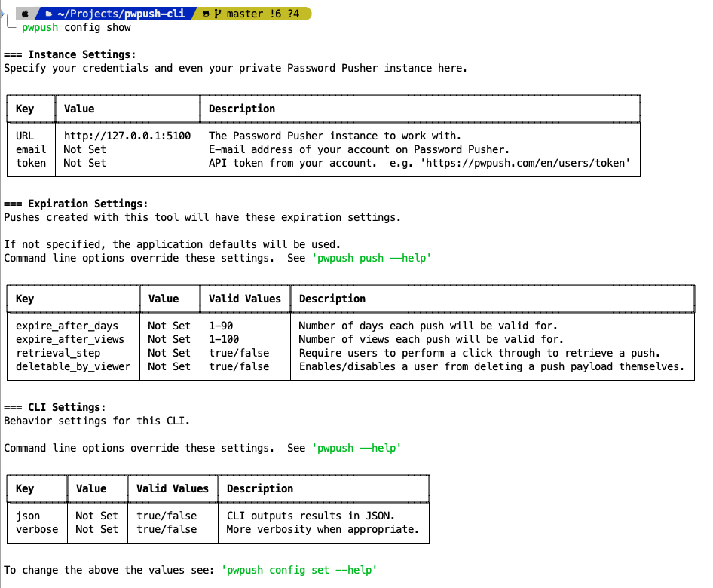Click the Valid Values header in the Expiration table
The height and width of the screenshot is (588, 713).
click(245, 299)
